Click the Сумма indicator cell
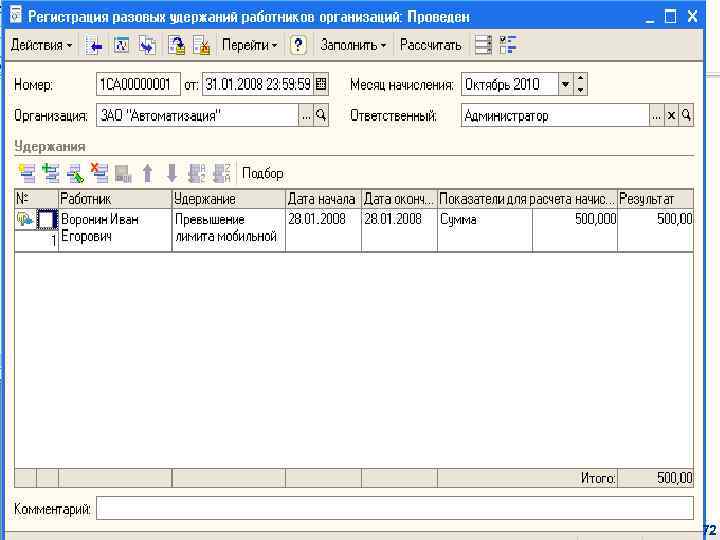The height and width of the screenshot is (540, 720). 485,230
